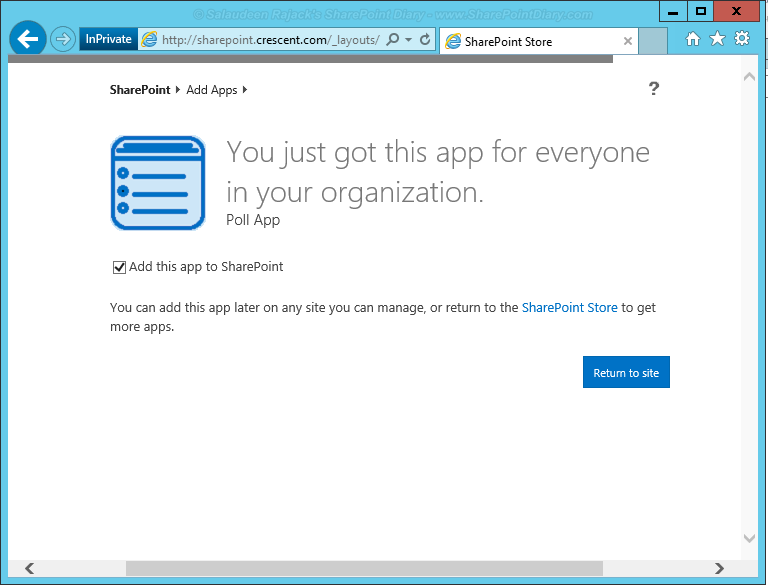Click the horizontal scrollbar thumb
Viewport: 768px width, 588px height.
point(364,568)
